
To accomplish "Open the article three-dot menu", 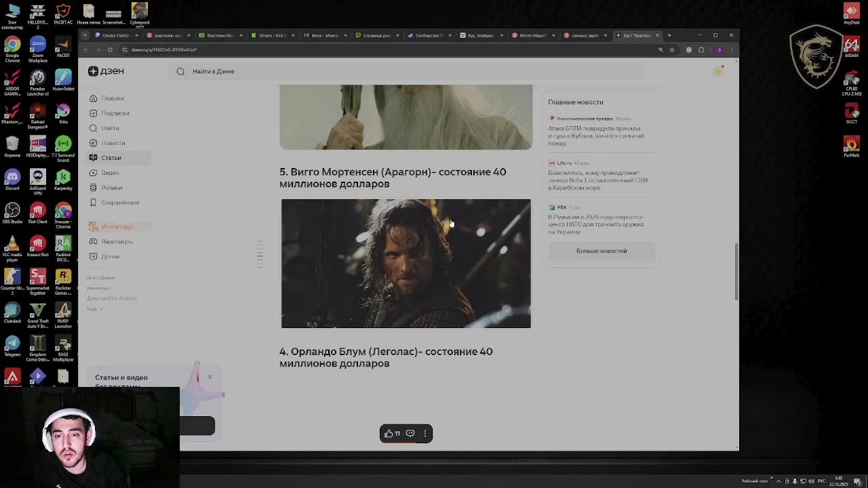I will 425,433.
